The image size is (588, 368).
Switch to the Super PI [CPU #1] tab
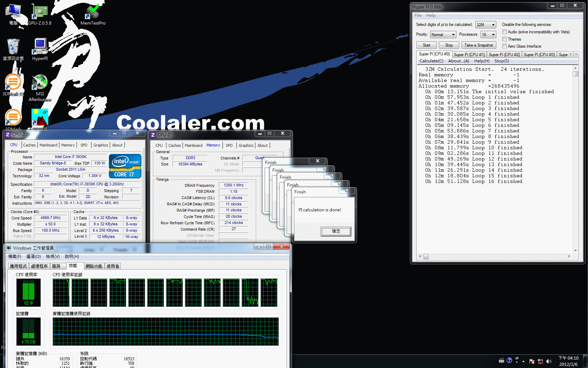[x=469, y=55]
